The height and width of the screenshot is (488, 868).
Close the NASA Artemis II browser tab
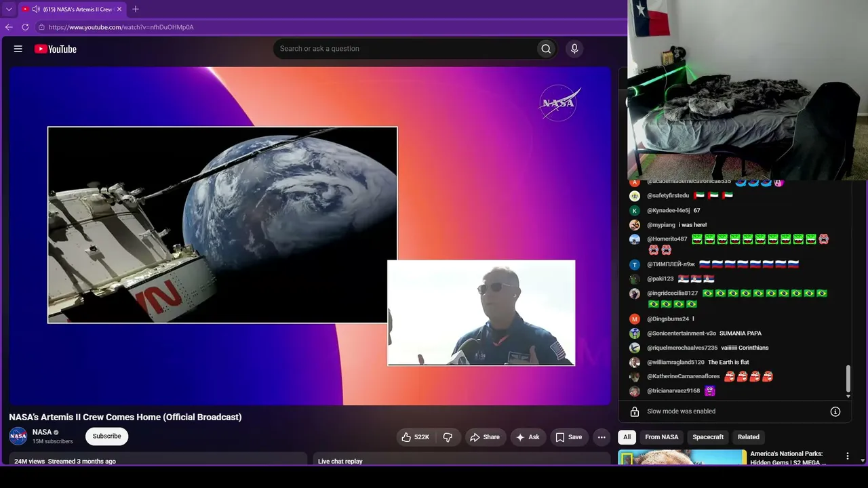tap(119, 9)
